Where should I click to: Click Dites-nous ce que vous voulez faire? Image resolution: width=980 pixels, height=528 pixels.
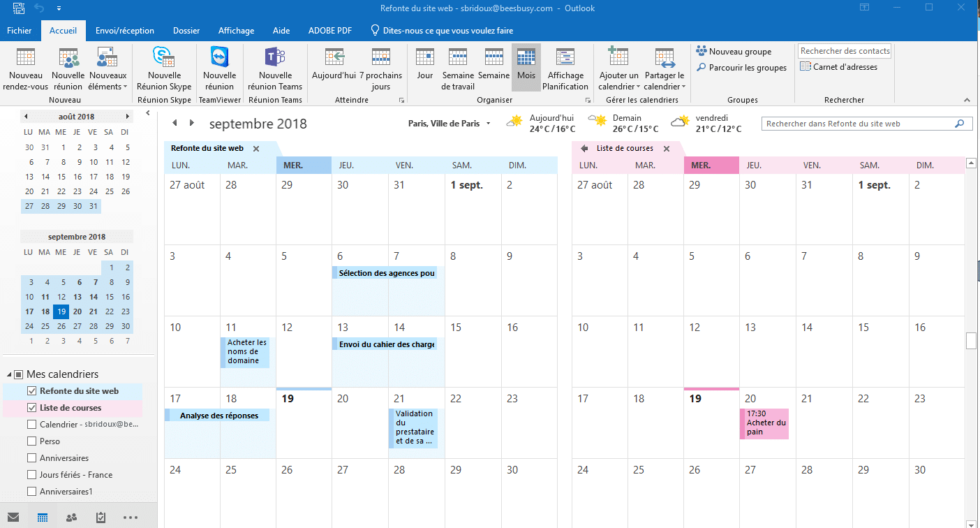tap(443, 31)
